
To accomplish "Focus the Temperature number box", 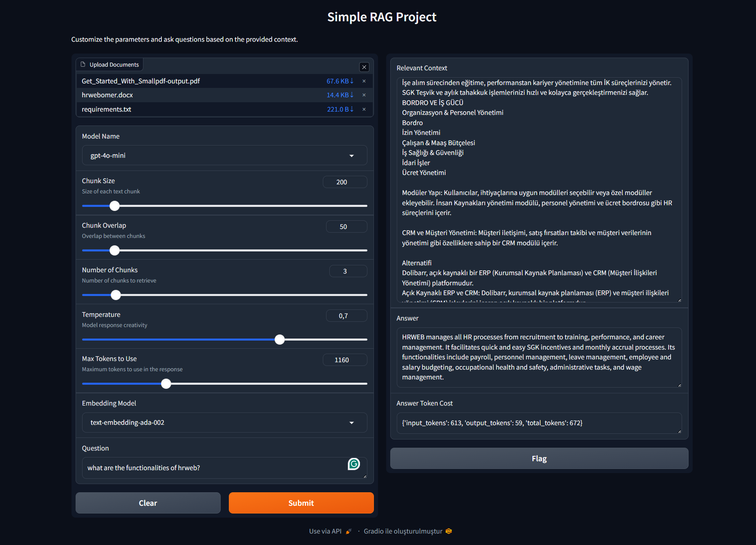I will click(347, 316).
